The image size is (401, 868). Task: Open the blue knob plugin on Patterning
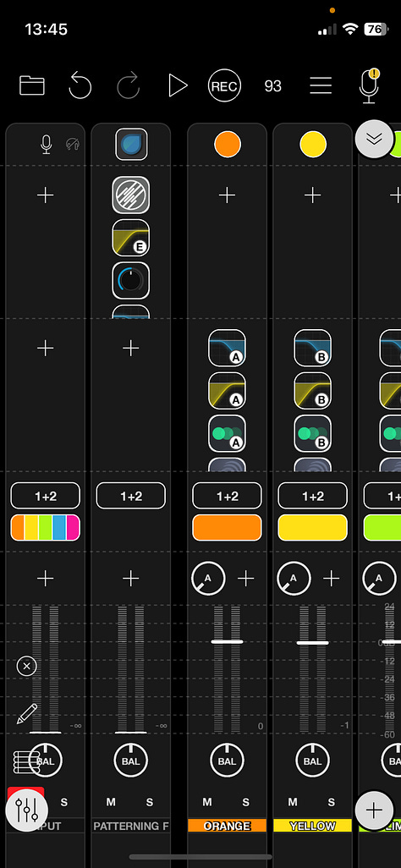pos(131,280)
